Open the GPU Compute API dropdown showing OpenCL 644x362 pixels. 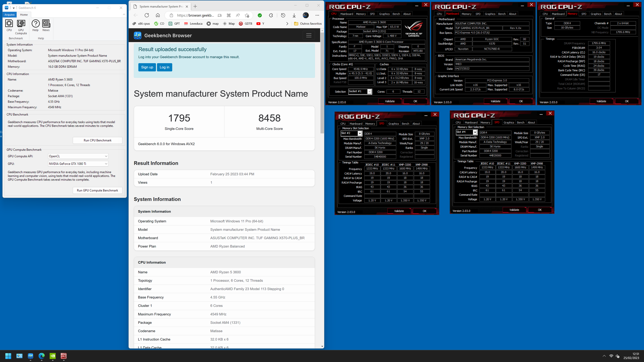[x=78, y=156]
